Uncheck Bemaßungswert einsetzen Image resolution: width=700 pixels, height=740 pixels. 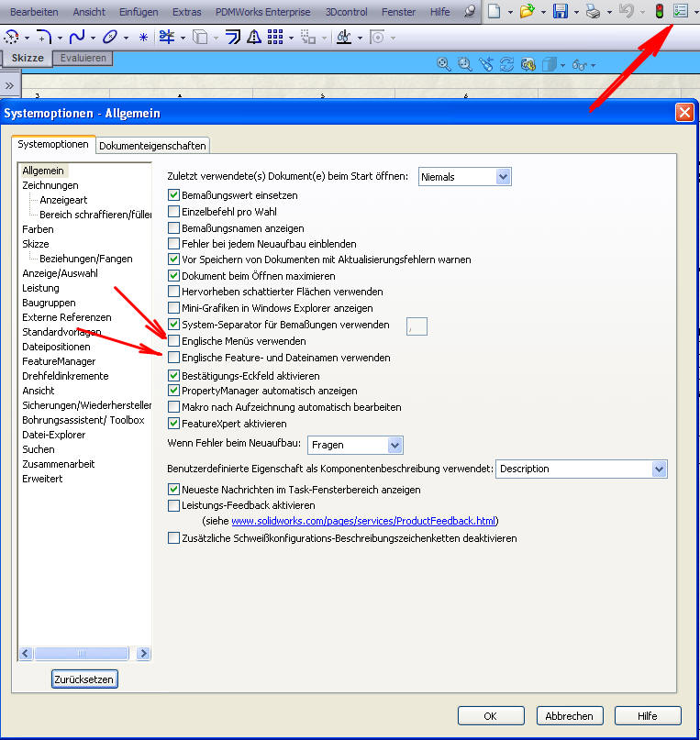173,194
